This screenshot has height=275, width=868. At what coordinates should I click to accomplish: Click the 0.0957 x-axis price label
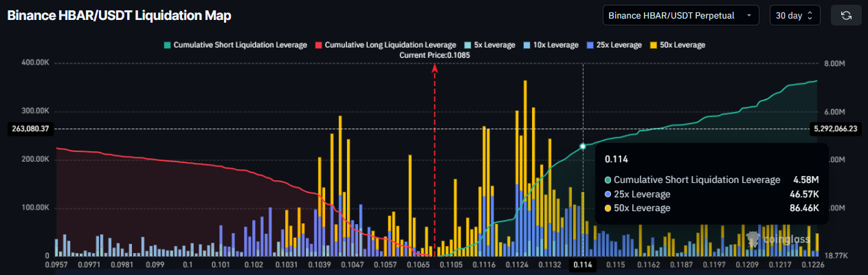point(56,265)
